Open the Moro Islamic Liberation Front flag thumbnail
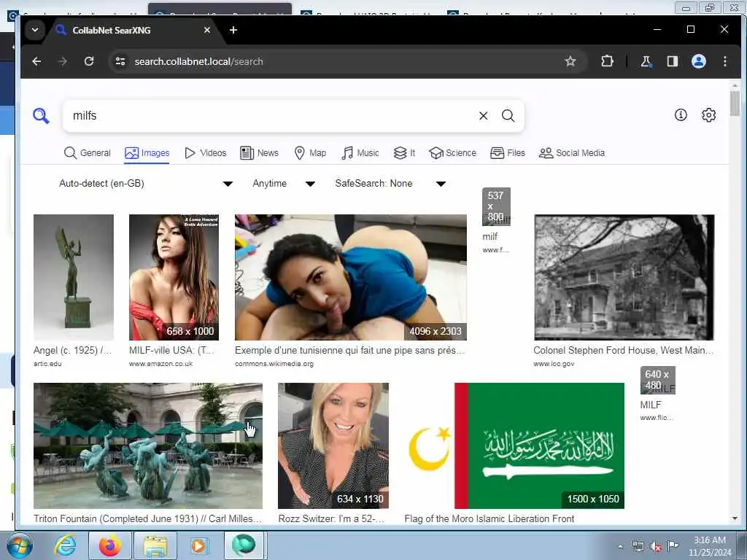This screenshot has width=747, height=560. [x=514, y=446]
